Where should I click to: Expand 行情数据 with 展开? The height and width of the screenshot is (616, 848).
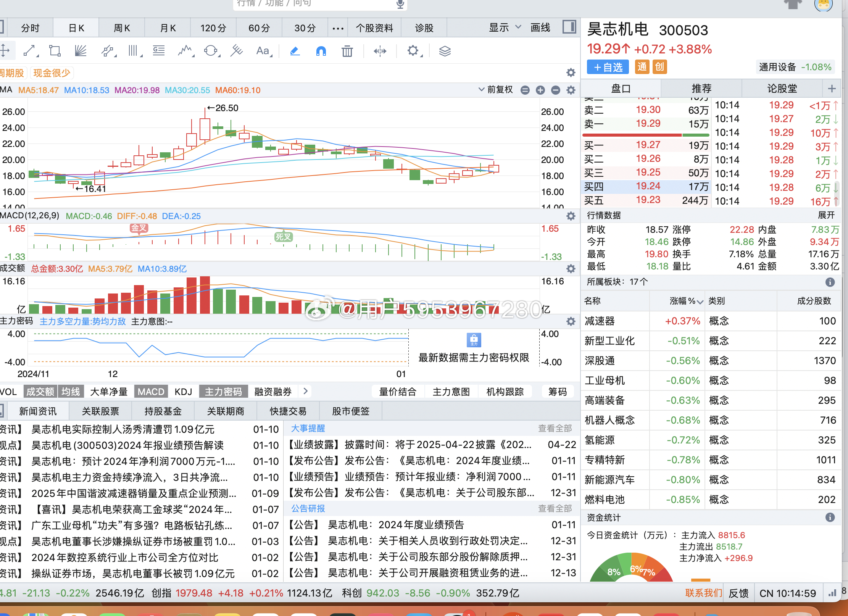(x=826, y=215)
